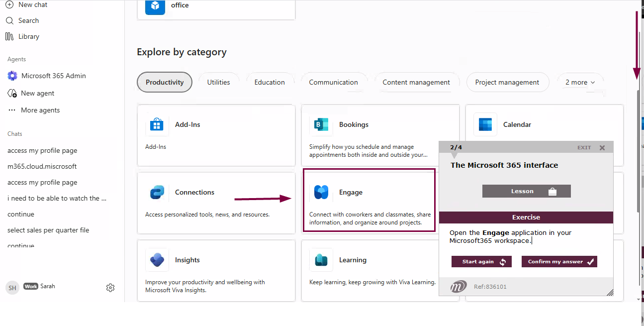Select the Communication category tab
Image resolution: width=644 pixels, height=326 pixels.
(x=334, y=83)
